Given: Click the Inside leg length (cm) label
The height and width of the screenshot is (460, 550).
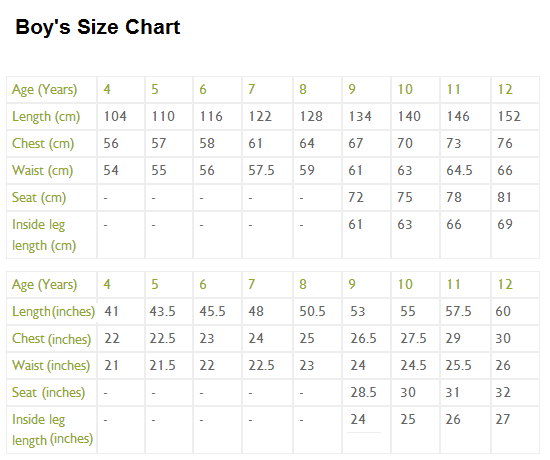Looking at the screenshot, I should pyautogui.click(x=44, y=235).
